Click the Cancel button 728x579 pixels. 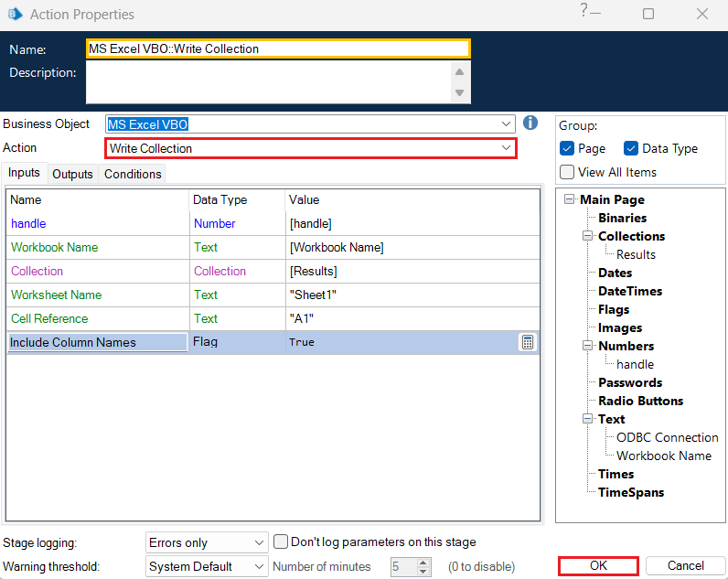click(x=685, y=566)
